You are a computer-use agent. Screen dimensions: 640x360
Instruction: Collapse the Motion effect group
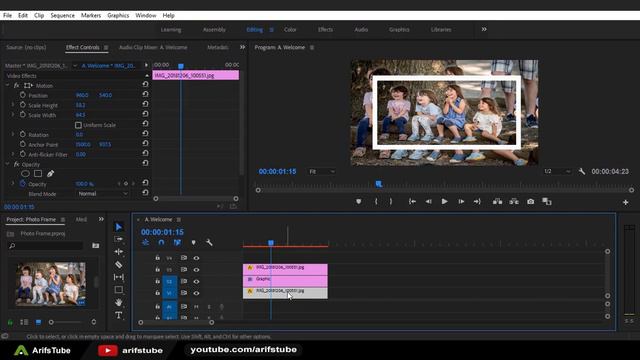pyautogui.click(x=7, y=85)
